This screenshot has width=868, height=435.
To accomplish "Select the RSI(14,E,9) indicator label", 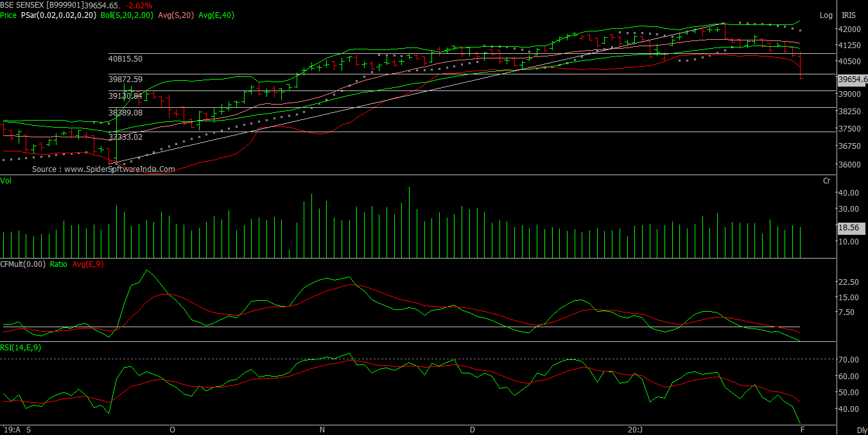I will click(21, 347).
